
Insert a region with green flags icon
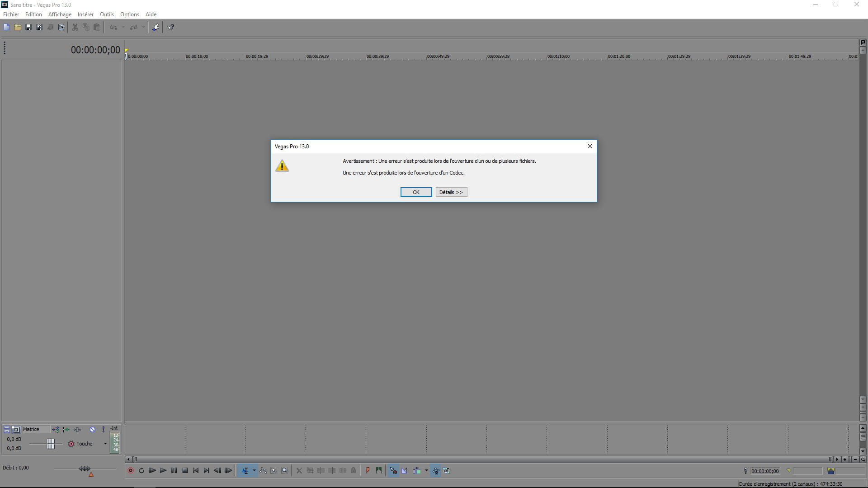379,470
